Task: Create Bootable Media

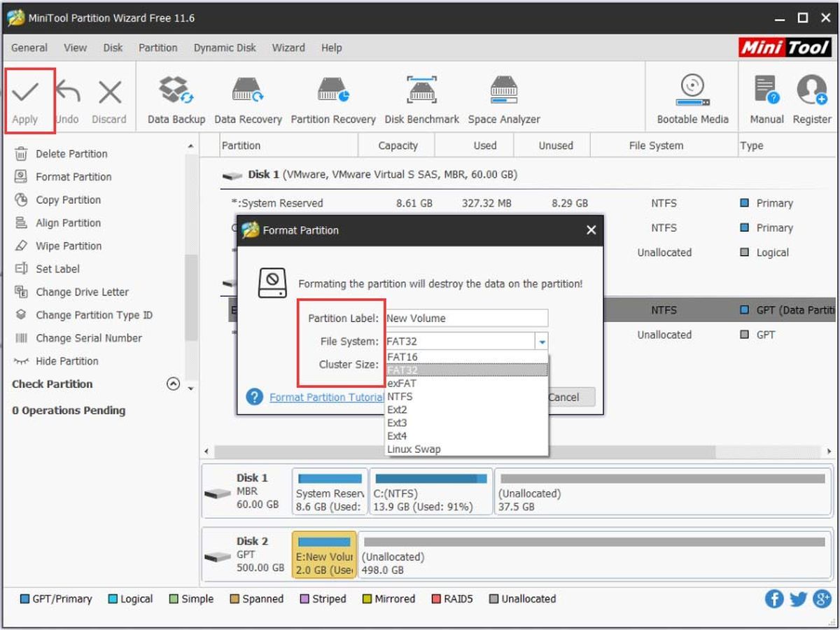Action: (x=692, y=92)
